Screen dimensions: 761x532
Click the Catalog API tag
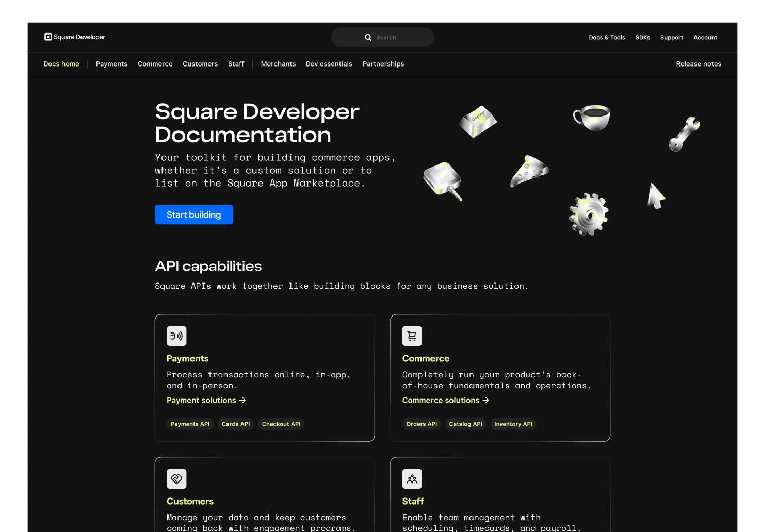(x=466, y=424)
